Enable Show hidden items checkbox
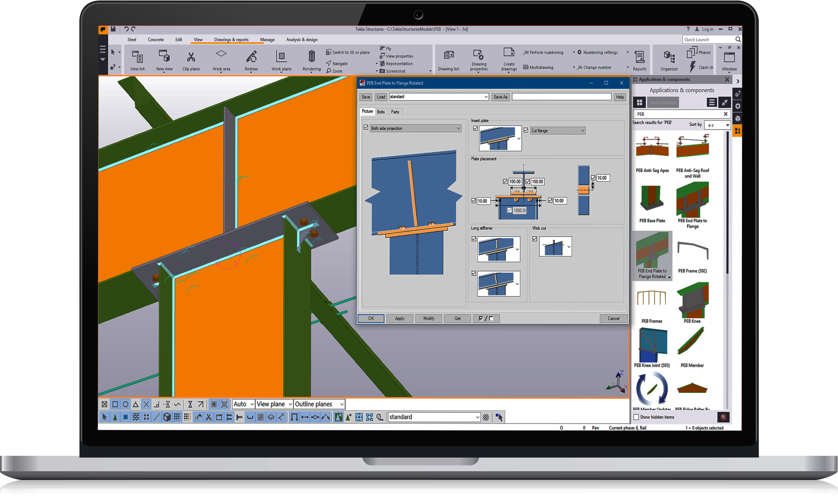This screenshot has height=504, width=838. pyautogui.click(x=636, y=417)
